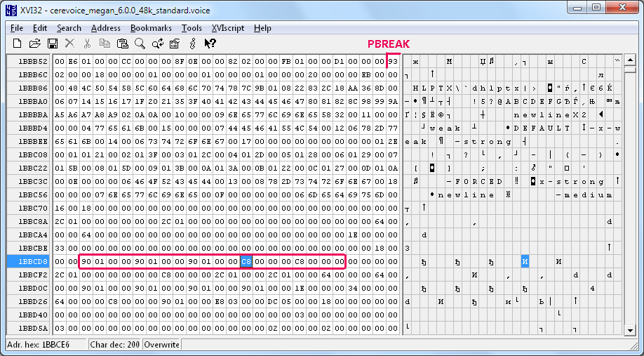The height and width of the screenshot is (356, 644).
Task: Select byte A5 in row 1BBBBA
Action: pos(60,114)
